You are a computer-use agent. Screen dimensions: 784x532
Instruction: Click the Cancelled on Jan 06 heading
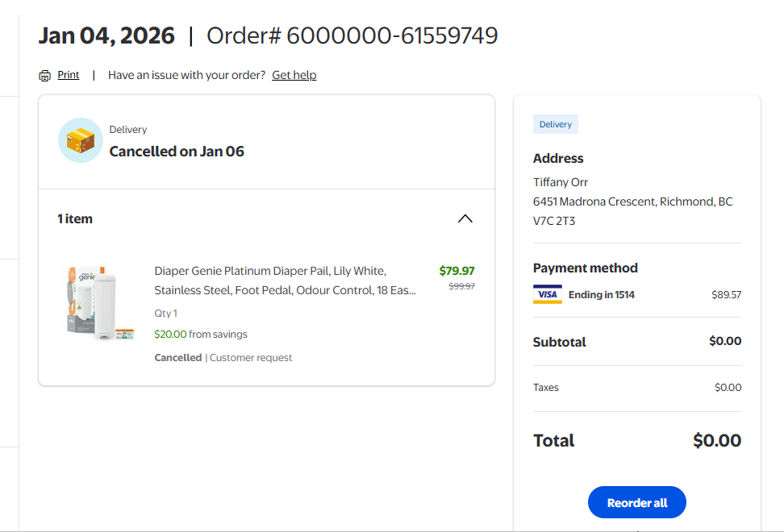(x=177, y=152)
